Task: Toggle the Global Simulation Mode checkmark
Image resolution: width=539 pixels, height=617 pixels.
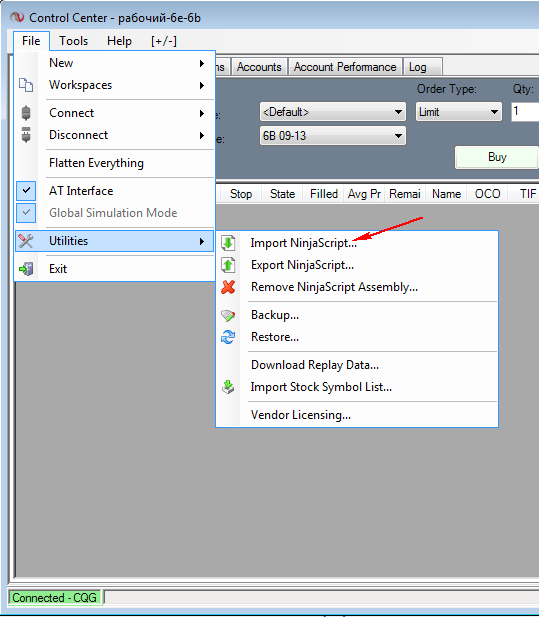Action: [26, 213]
